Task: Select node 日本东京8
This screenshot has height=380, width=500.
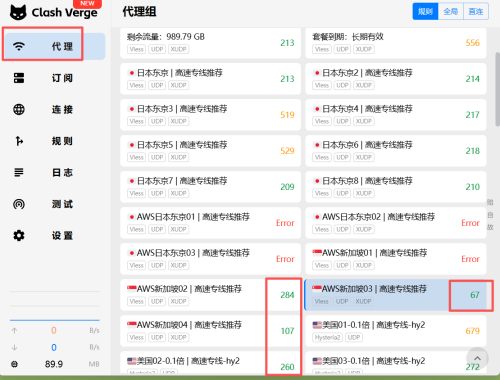Action: click(396, 187)
